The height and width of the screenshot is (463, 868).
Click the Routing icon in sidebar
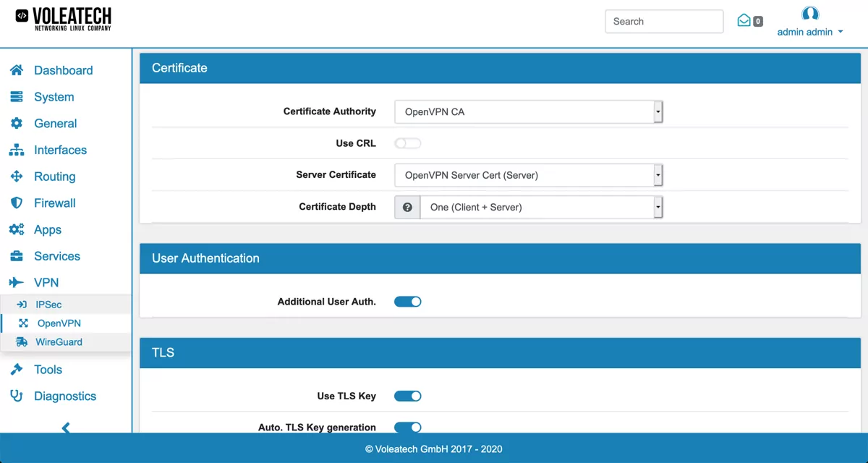pos(17,177)
